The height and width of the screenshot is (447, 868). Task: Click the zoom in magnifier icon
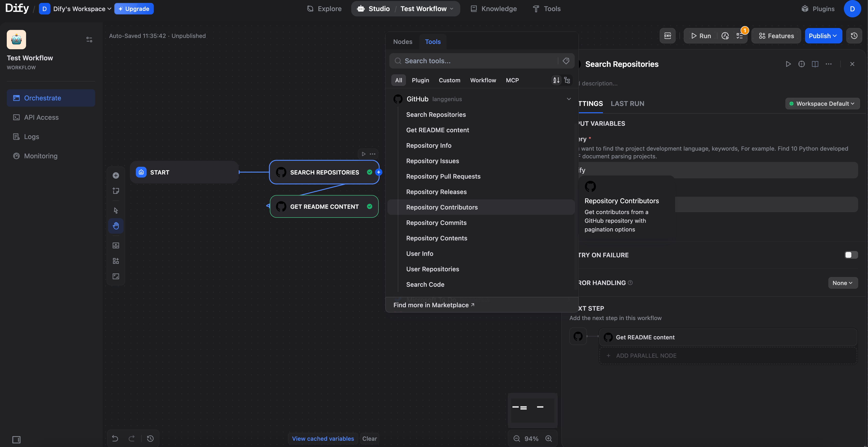549,438
